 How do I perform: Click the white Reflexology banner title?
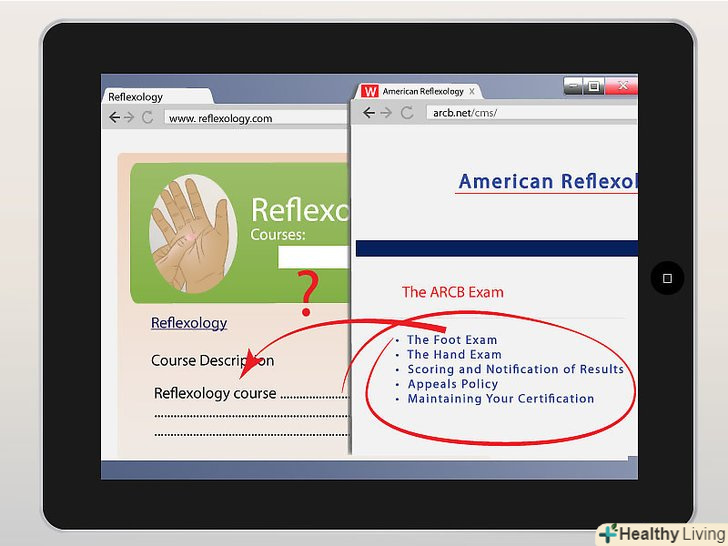click(300, 210)
